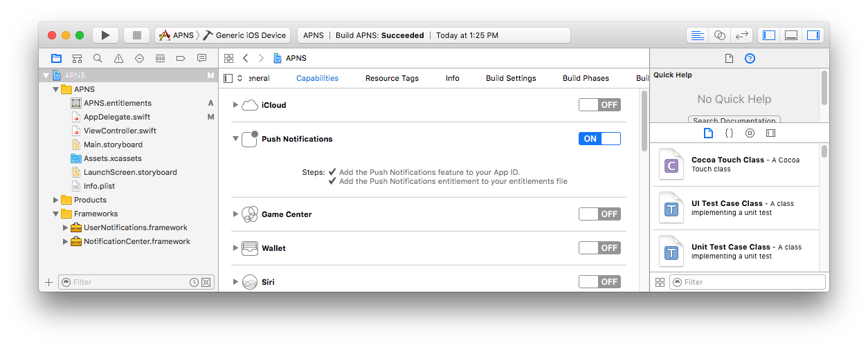Filter by source-controlled files
Image resolution: width=868 pixels, height=347 pixels.
point(206,282)
